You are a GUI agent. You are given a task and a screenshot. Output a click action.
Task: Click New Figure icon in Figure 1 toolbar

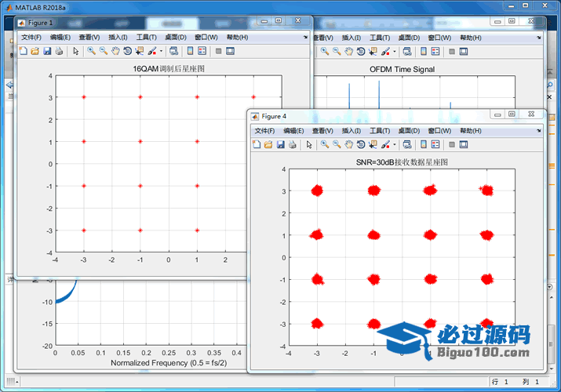tap(23, 51)
